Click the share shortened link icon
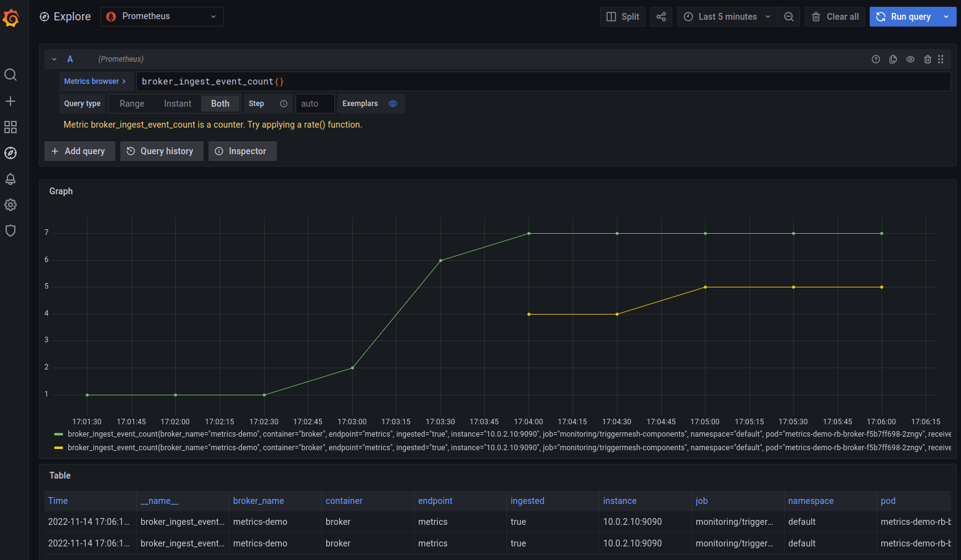Screen dimensions: 961x560 coord(661,17)
